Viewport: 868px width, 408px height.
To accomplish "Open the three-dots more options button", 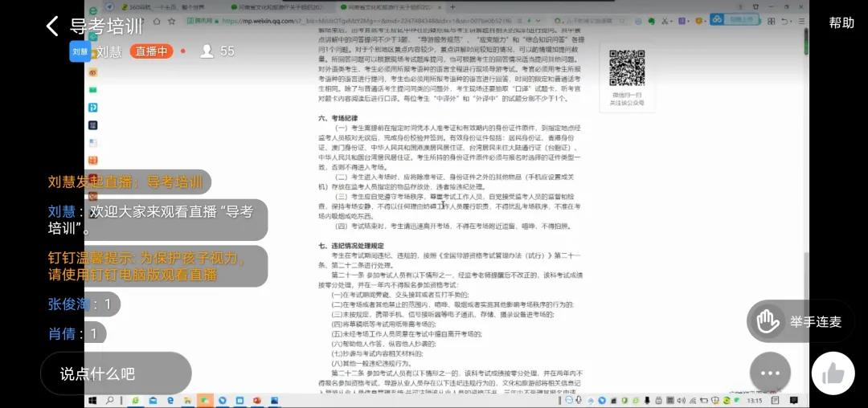I will click(x=770, y=373).
